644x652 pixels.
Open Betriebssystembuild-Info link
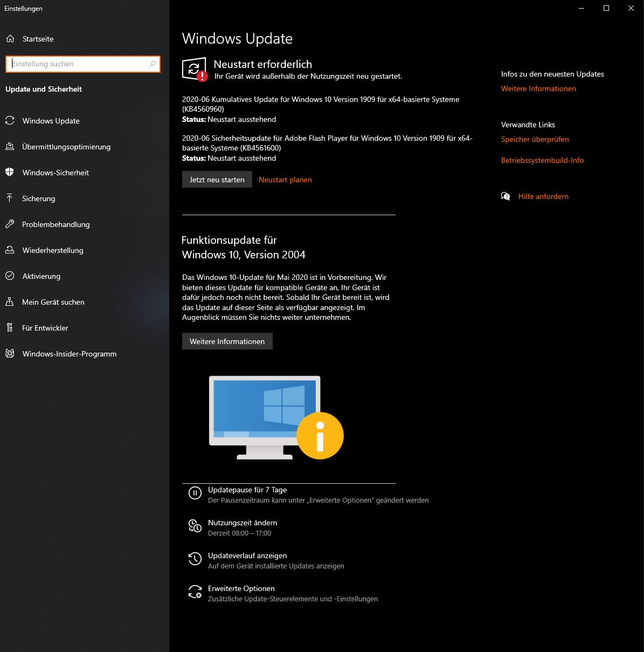pos(542,160)
